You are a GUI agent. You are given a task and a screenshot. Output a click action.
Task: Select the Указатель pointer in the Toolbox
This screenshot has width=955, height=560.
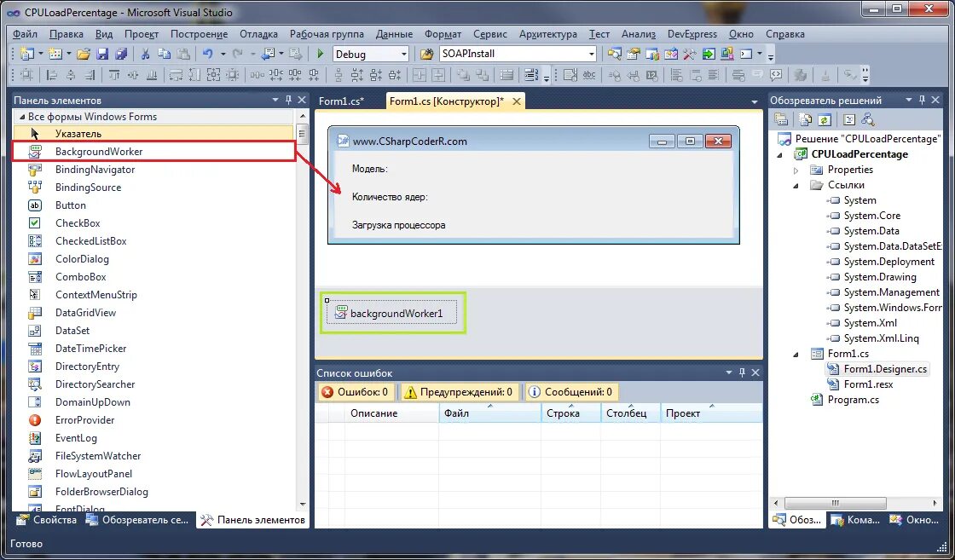pos(153,133)
